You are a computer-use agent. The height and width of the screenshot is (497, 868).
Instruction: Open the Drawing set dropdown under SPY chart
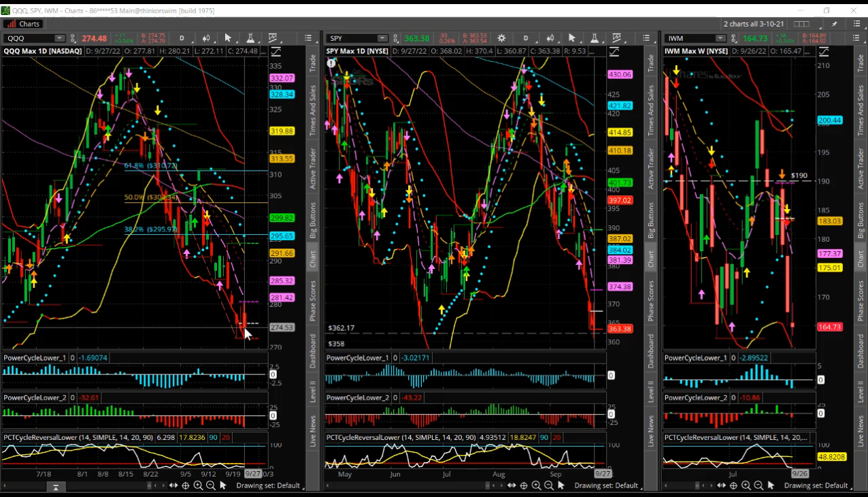(607, 485)
